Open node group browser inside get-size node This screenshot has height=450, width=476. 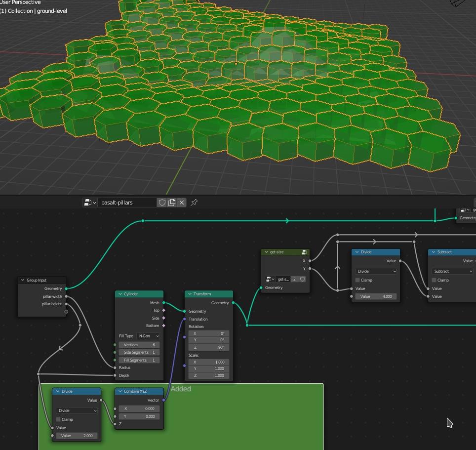[x=270, y=279]
